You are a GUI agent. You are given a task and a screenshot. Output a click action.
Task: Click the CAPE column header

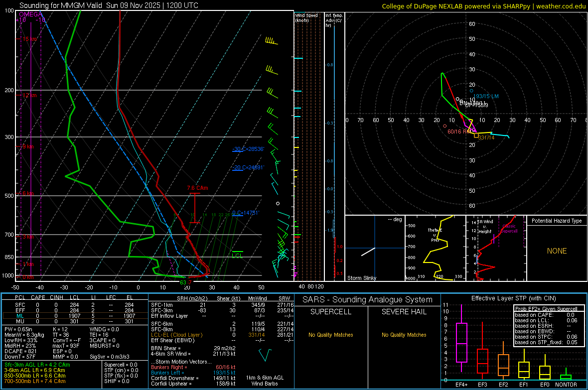[x=38, y=297]
